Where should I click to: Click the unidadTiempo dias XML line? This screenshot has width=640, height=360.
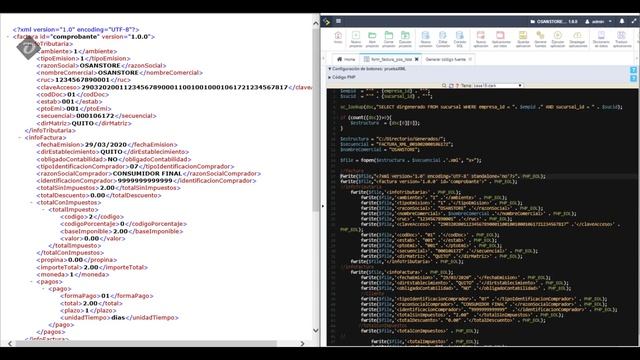click(x=119, y=318)
